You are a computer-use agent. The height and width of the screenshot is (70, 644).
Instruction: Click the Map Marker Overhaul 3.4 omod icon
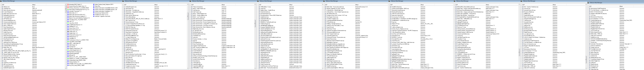pos(68,52)
